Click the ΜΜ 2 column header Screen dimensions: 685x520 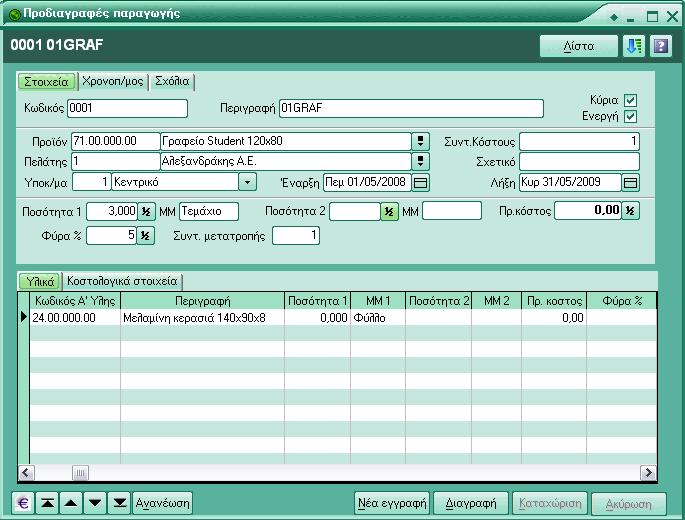[497, 301]
